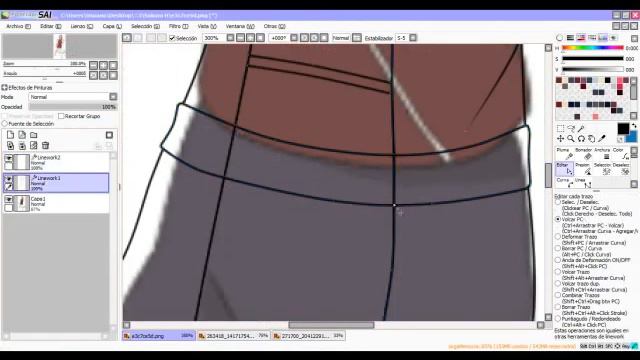Pick the move layer tool
The height and width of the screenshot is (360, 640).
[560, 139]
